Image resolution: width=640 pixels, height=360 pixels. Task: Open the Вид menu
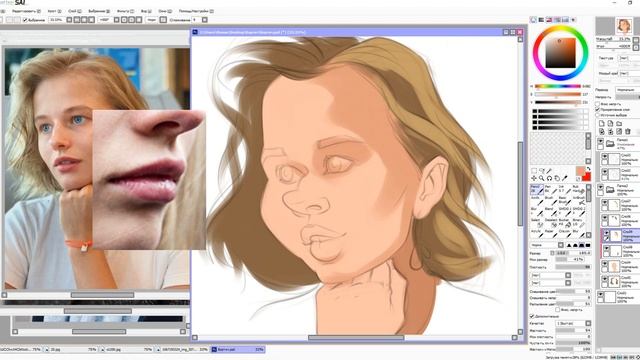pyautogui.click(x=146, y=11)
